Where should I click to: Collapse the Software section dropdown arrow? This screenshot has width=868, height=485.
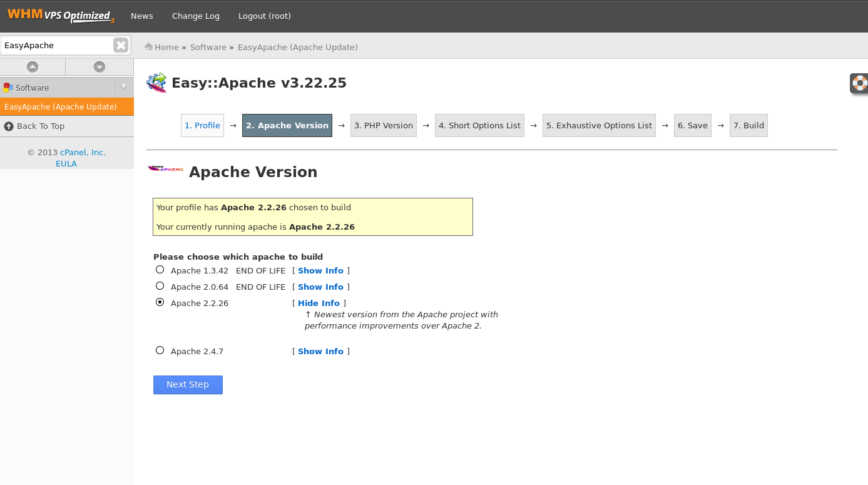123,88
